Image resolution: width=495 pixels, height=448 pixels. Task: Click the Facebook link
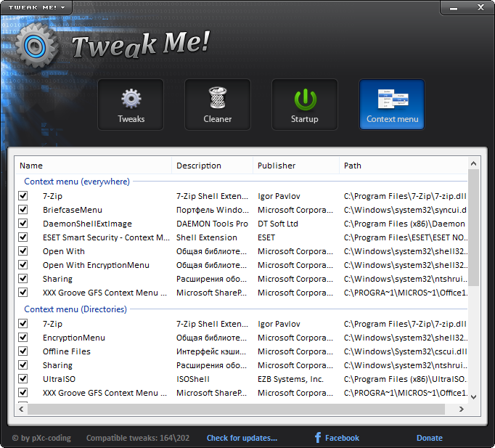[337, 438]
